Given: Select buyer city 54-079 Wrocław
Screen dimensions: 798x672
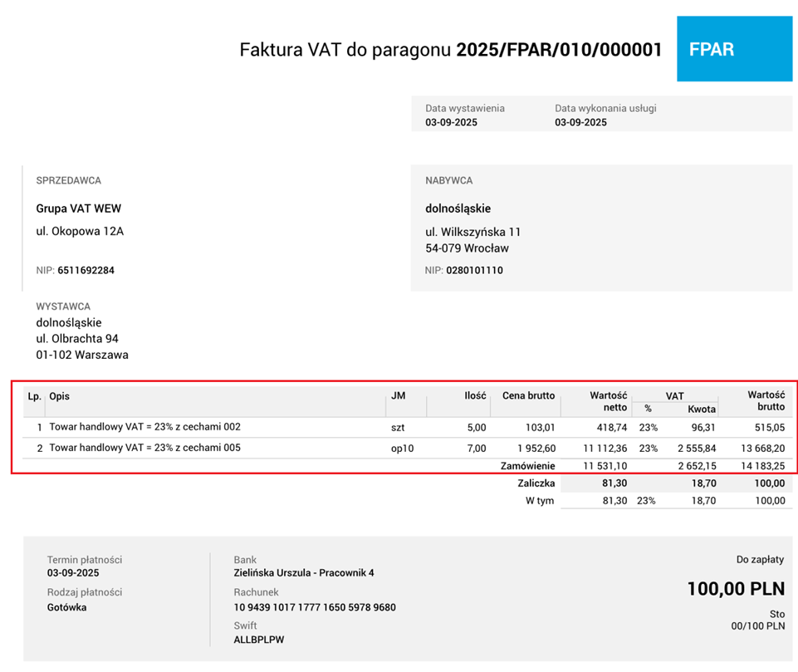Looking at the screenshot, I should pyautogui.click(x=468, y=248).
